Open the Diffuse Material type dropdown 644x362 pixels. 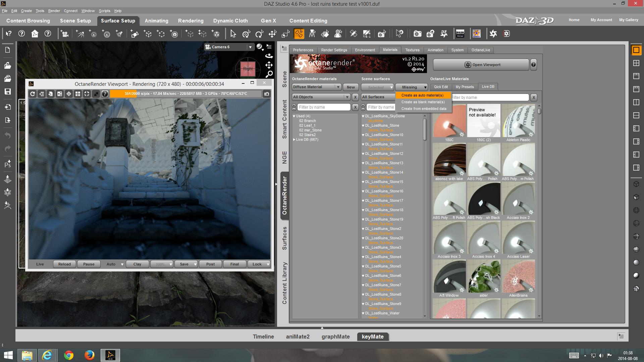point(316,87)
